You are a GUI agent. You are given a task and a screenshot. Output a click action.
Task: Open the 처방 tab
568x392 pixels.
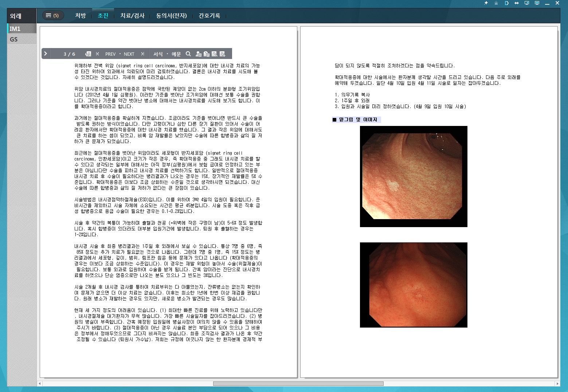(81, 16)
